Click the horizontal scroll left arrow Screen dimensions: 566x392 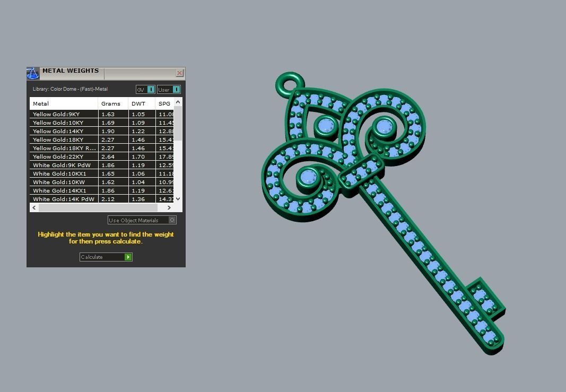[x=34, y=207]
